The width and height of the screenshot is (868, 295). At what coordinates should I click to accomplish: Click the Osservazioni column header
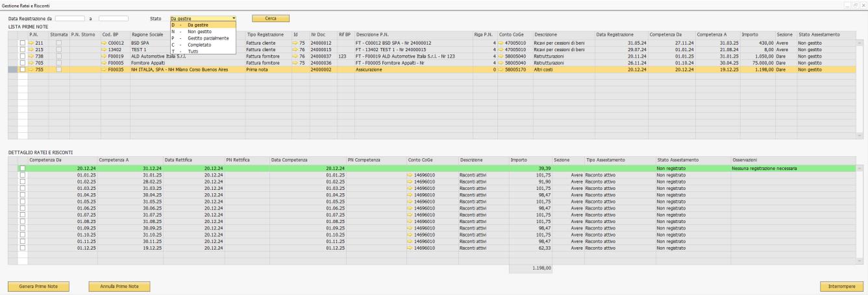[793, 159]
